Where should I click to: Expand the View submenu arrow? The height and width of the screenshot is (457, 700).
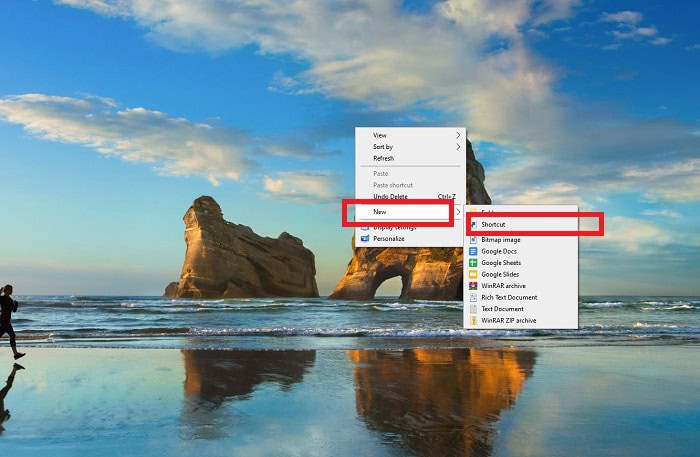[458, 135]
